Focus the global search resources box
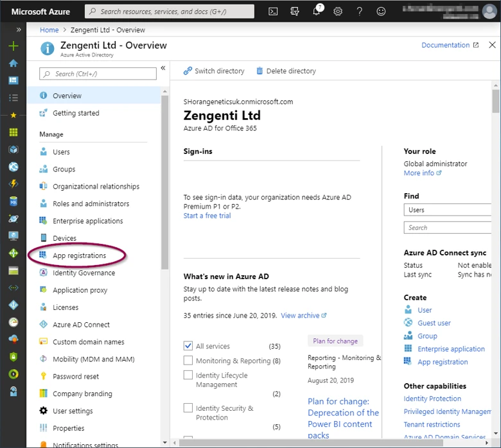This screenshot has width=501, height=448. click(x=170, y=12)
